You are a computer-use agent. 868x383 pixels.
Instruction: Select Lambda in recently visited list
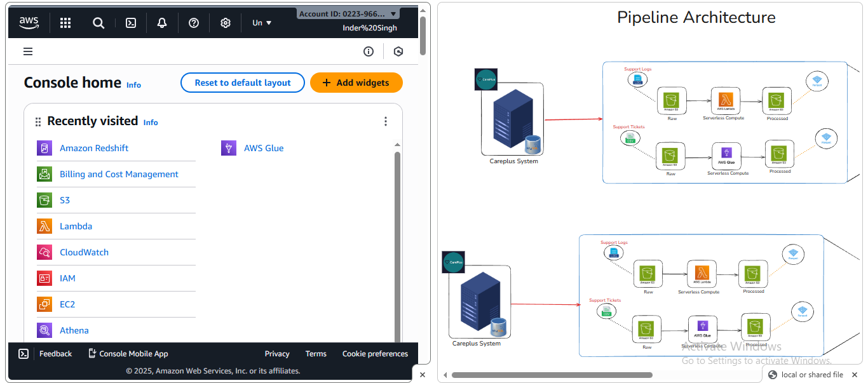[x=76, y=226]
